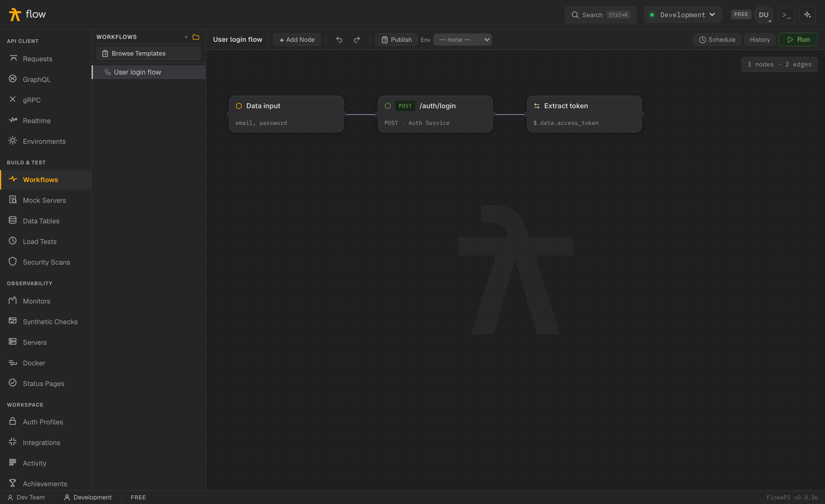
Task: Click email, password text in node
Action: pyautogui.click(x=261, y=123)
